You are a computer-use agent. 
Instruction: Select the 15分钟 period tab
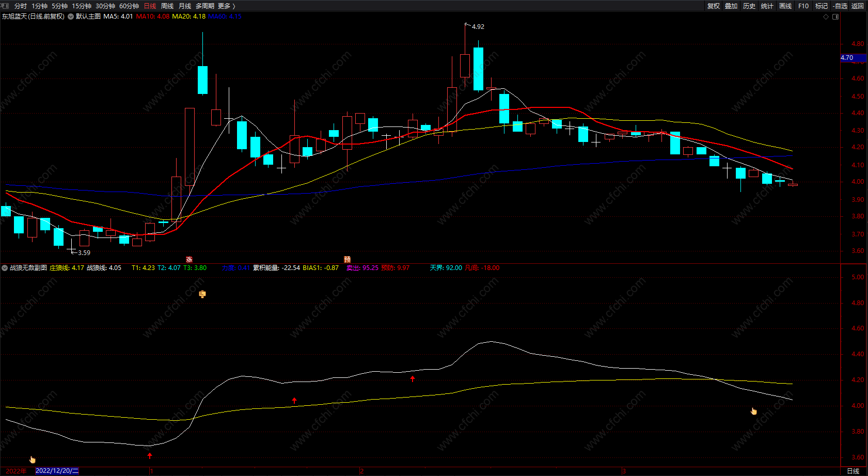pyautogui.click(x=82, y=6)
